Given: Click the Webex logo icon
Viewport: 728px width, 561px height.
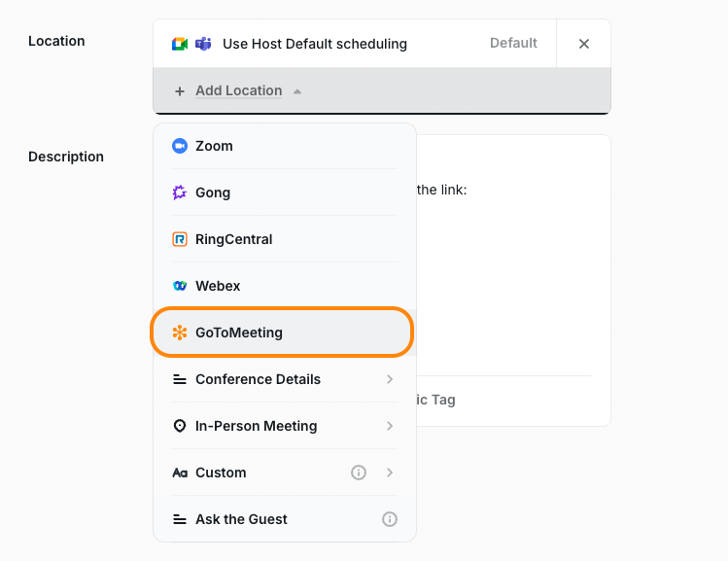Looking at the screenshot, I should pyautogui.click(x=180, y=286).
